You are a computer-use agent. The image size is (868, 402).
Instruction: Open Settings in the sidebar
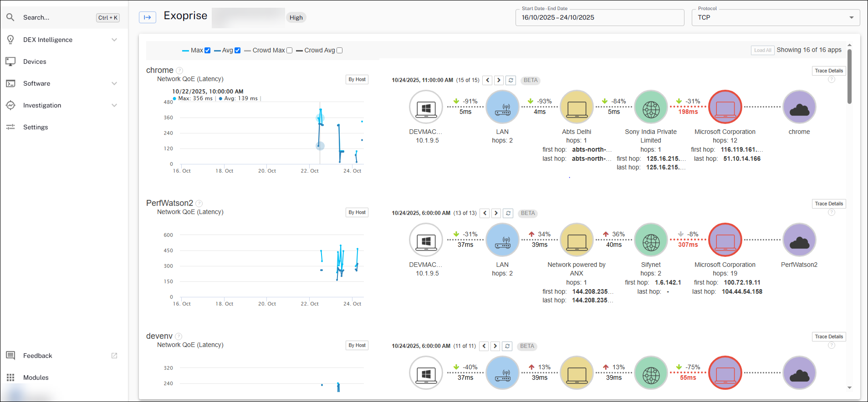click(36, 127)
